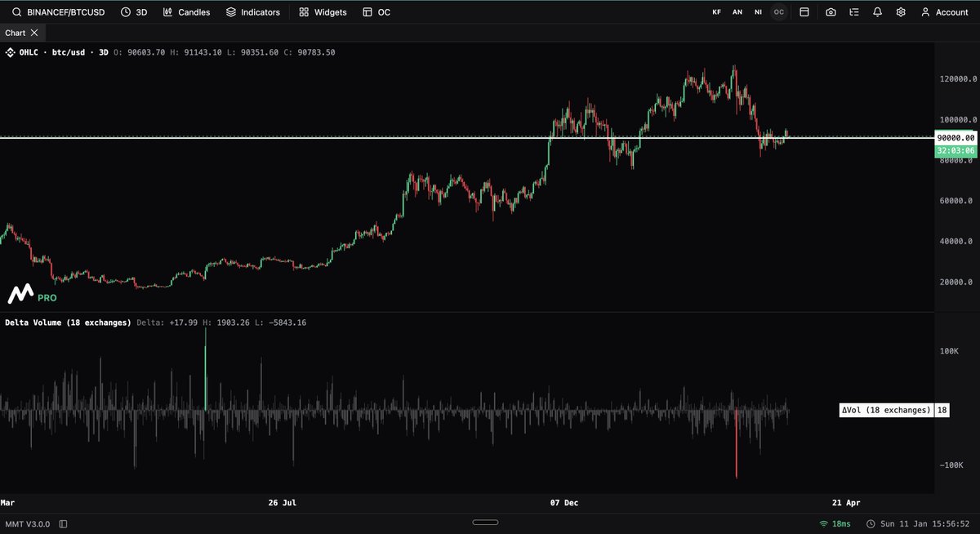Click the 90000.00 price line label
This screenshot has height=534, width=980.
point(955,138)
